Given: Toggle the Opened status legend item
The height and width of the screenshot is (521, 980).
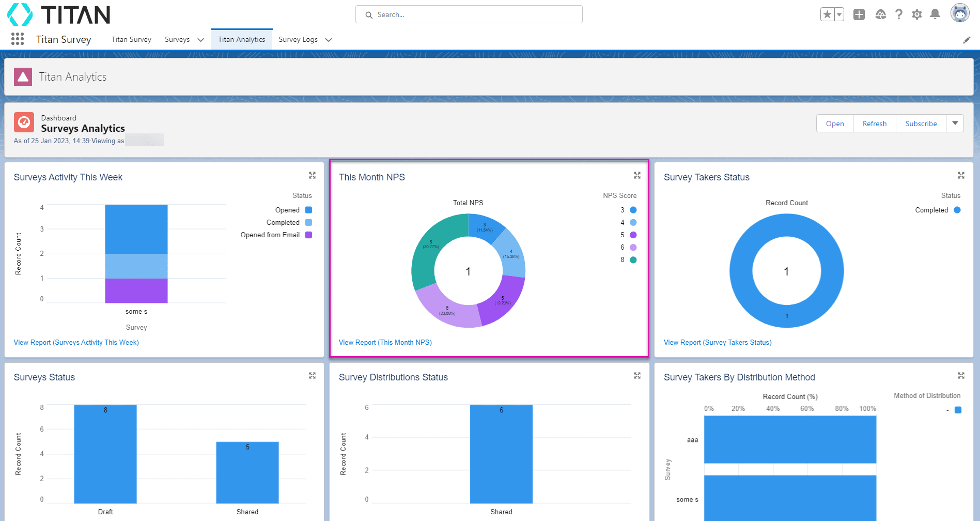Looking at the screenshot, I should pos(288,210).
